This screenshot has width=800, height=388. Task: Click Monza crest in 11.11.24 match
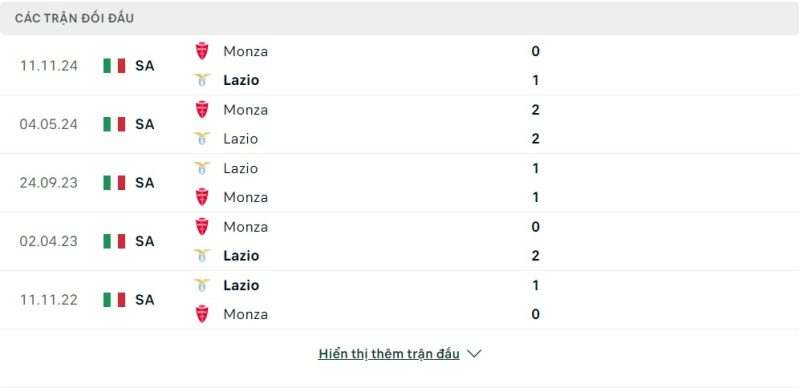tap(202, 51)
